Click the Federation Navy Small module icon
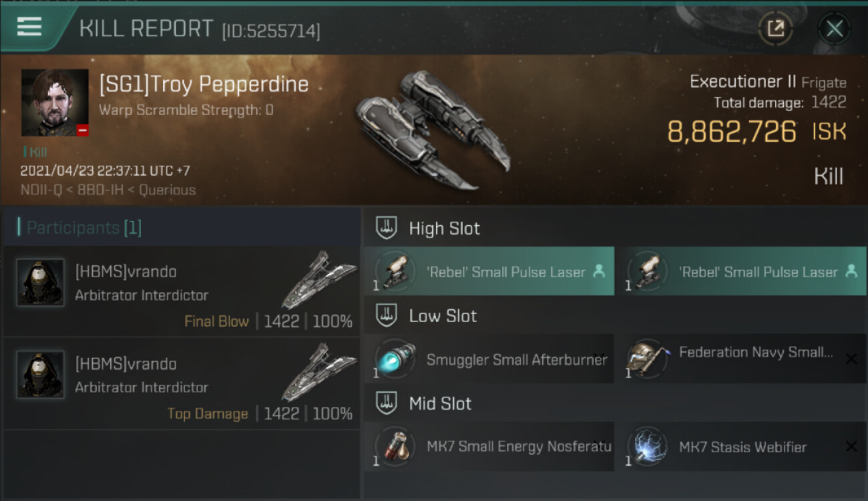 [648, 359]
